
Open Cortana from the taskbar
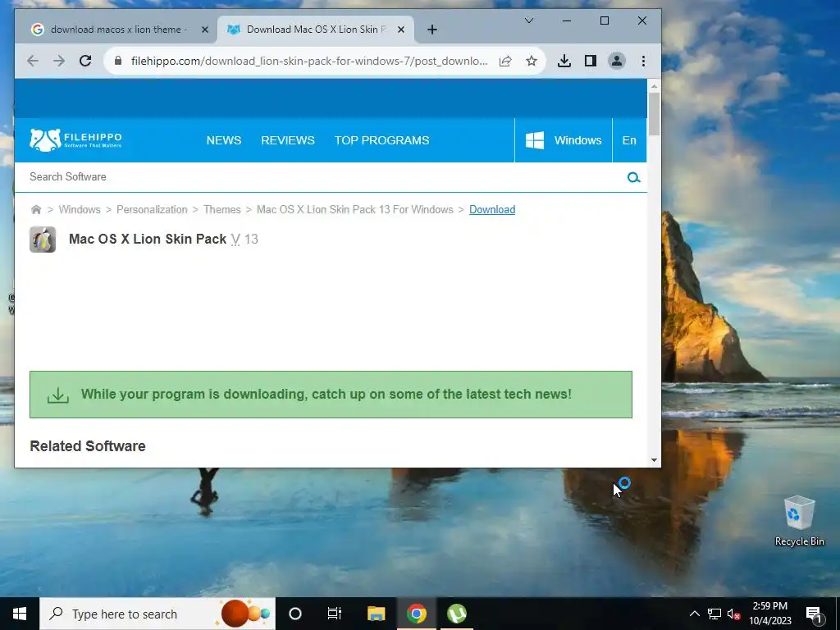(x=294, y=614)
